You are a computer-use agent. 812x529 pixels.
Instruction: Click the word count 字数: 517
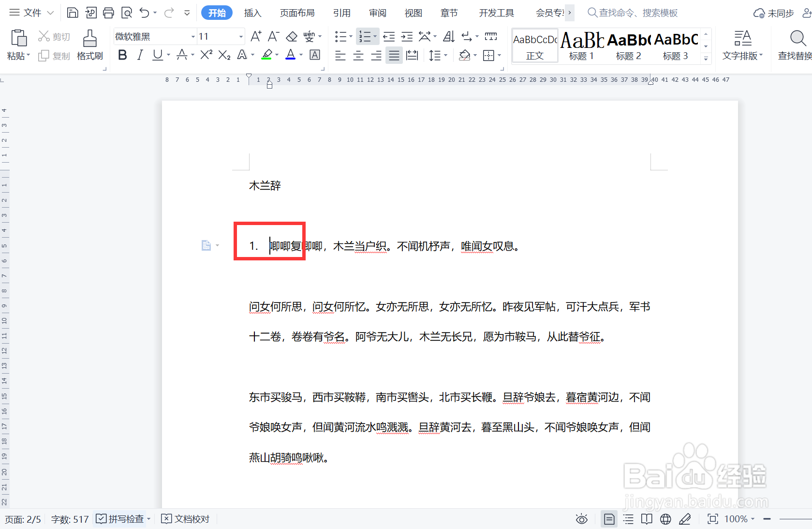tap(70, 519)
